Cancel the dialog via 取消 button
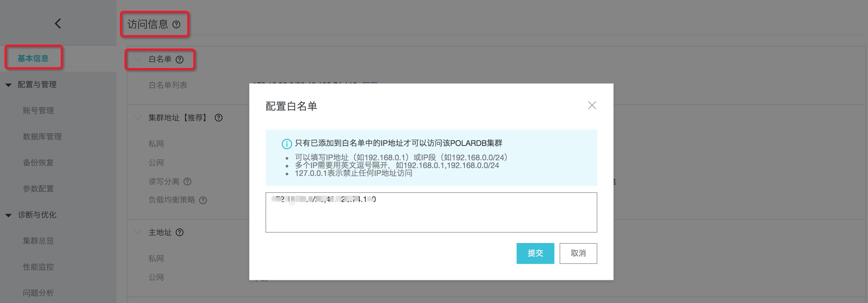868x303 pixels. 578,253
